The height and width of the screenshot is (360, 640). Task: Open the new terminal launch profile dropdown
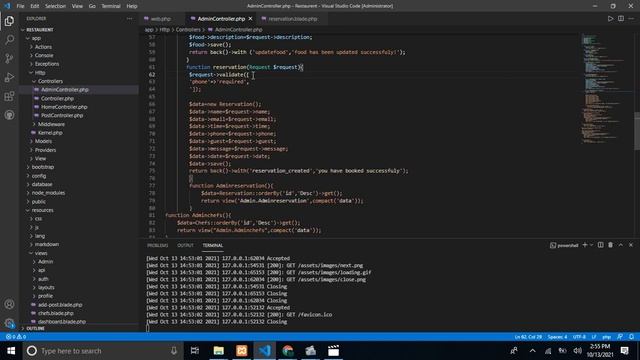click(x=591, y=245)
